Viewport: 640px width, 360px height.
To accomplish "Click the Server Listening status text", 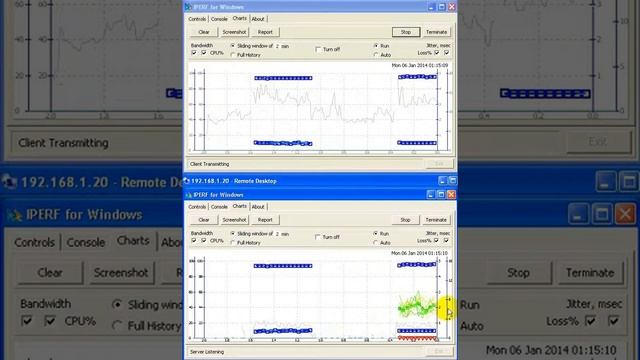I will 207,352.
